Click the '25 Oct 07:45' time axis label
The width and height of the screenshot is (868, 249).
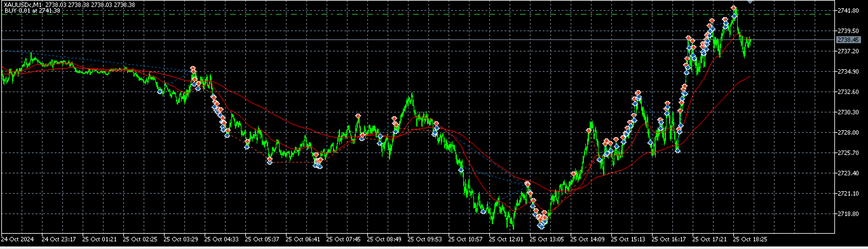pos(343,239)
